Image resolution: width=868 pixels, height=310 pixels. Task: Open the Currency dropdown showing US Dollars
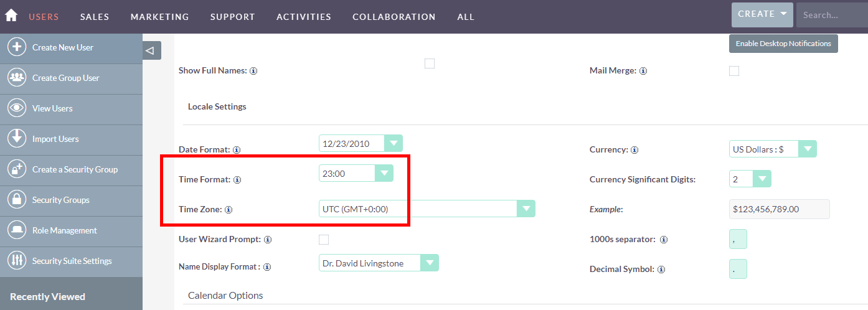point(773,149)
